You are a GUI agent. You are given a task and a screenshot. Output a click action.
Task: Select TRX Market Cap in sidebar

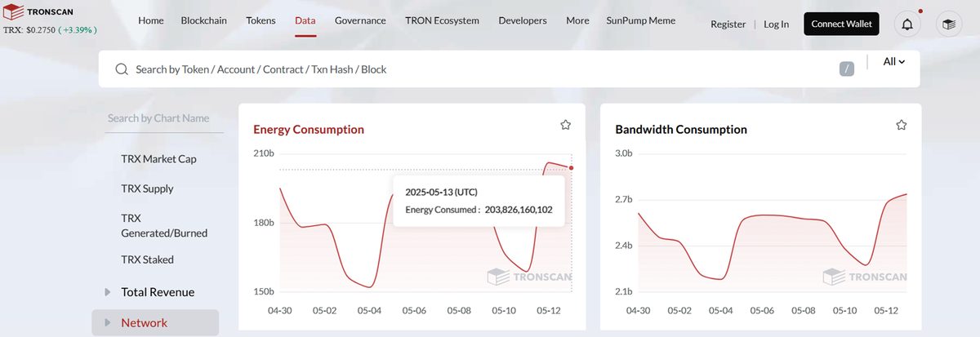coord(158,159)
